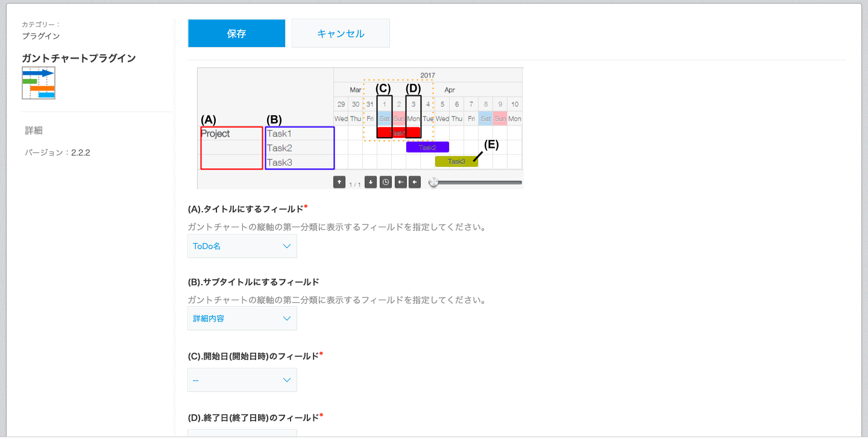This screenshot has height=439, width=868.
Task: Click the double-left arrow icon in the chart toolbar
Action: click(x=400, y=182)
